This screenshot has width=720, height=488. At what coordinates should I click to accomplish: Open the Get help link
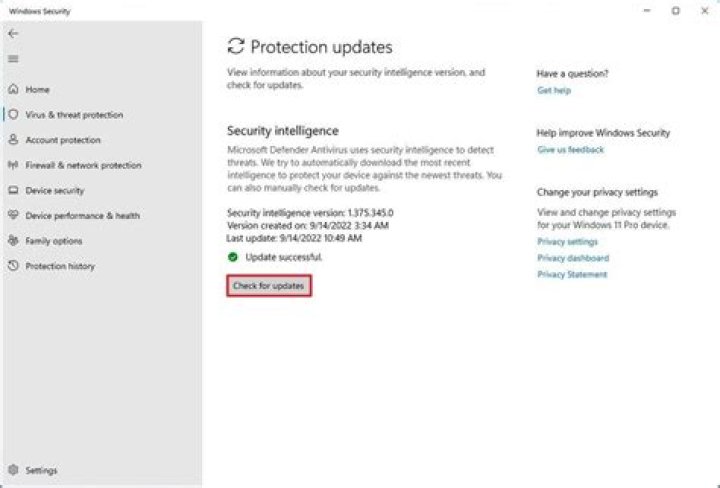click(554, 90)
